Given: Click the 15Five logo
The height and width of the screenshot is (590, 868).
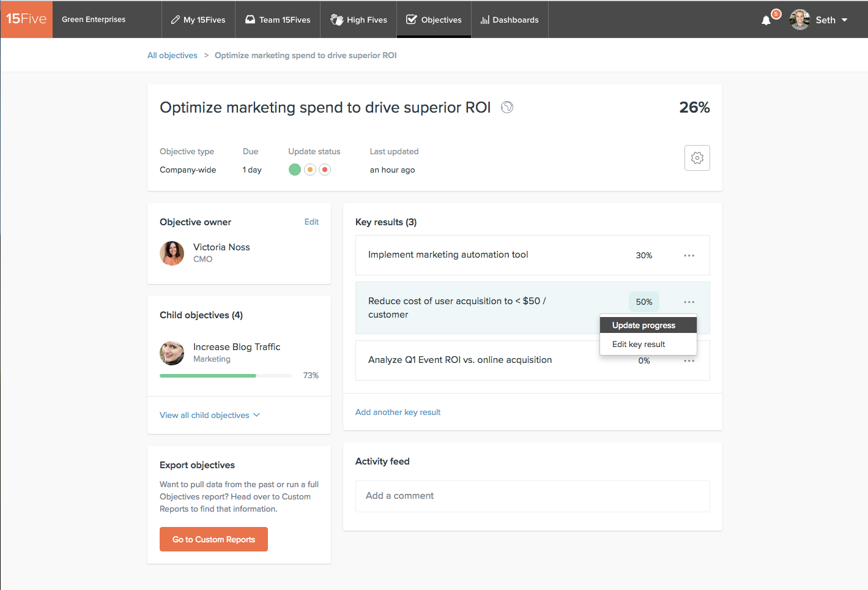Looking at the screenshot, I should coord(26,19).
